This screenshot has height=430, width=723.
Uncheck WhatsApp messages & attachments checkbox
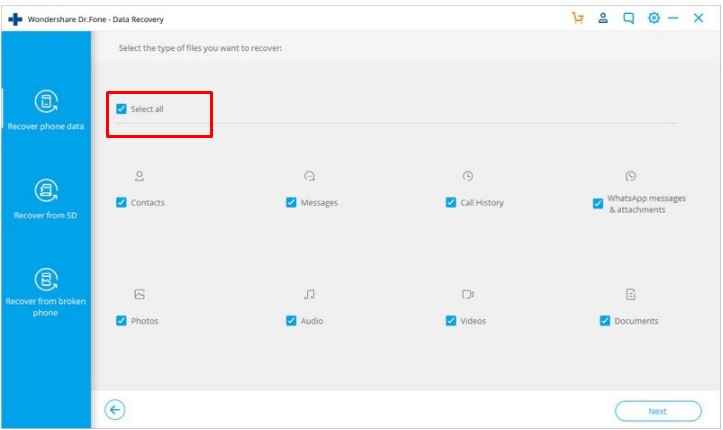tap(598, 204)
